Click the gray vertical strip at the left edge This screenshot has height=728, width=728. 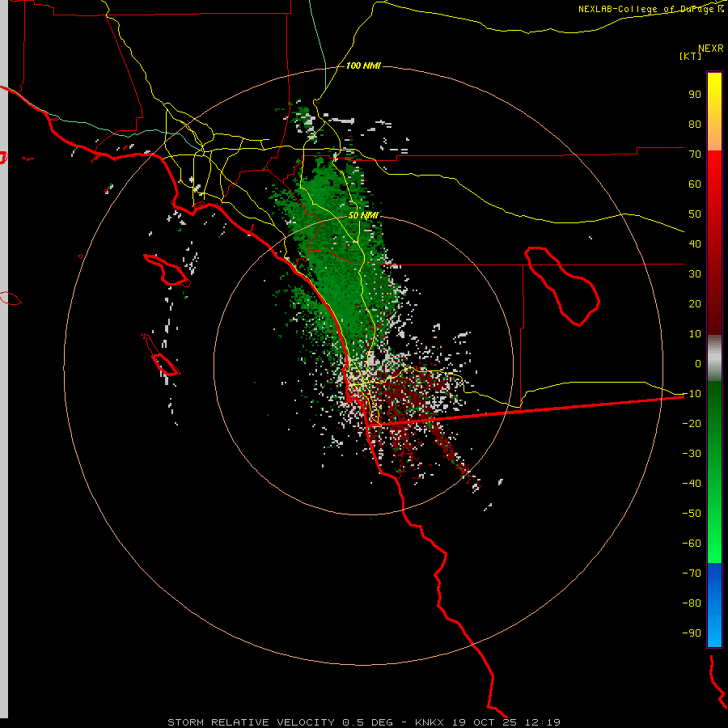point(4,360)
